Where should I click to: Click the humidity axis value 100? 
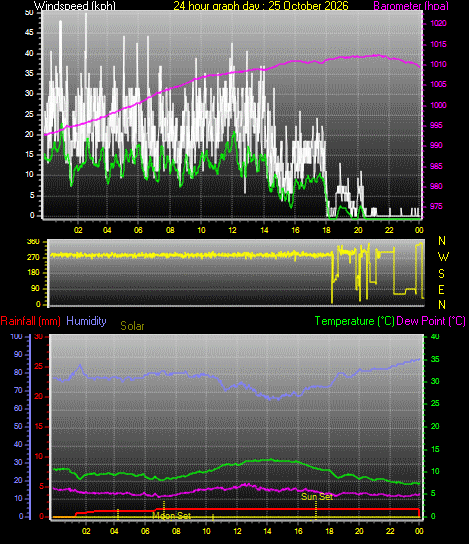[16, 336]
